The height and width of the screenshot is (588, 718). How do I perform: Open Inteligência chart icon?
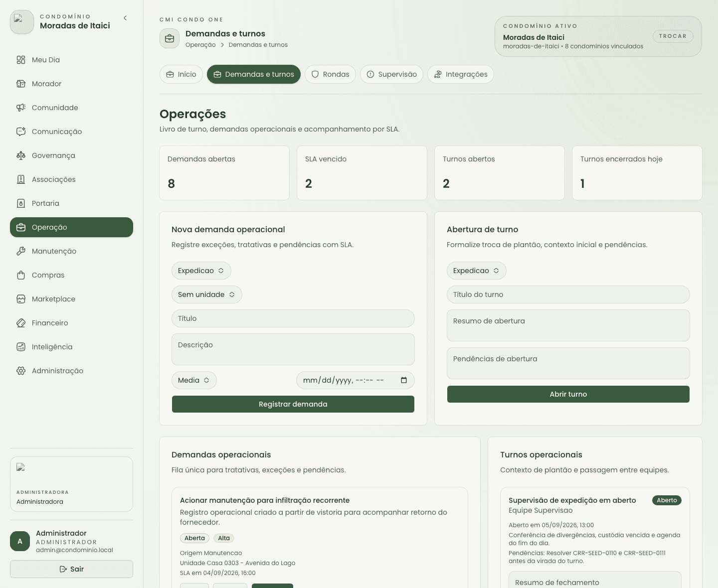pos(21,347)
